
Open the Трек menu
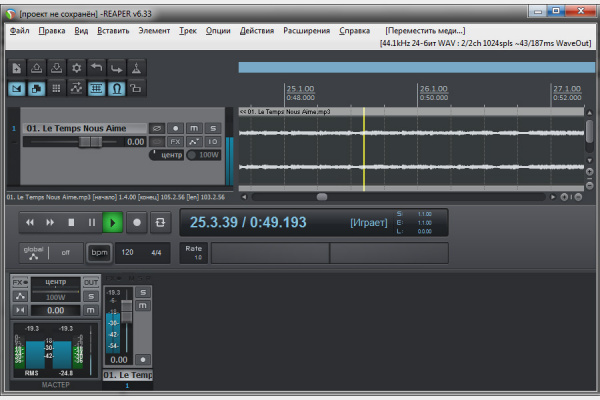tap(188, 31)
